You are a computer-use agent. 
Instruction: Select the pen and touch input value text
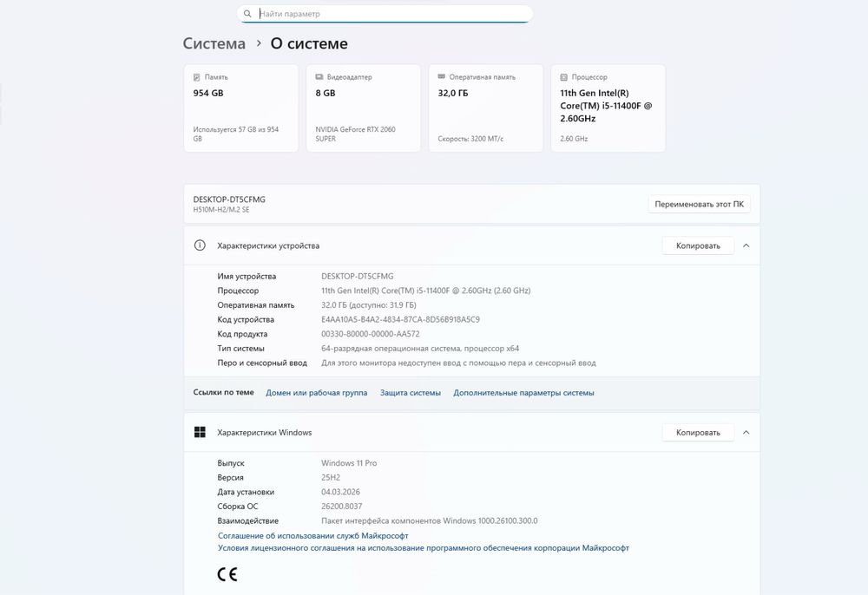pyautogui.click(x=458, y=363)
